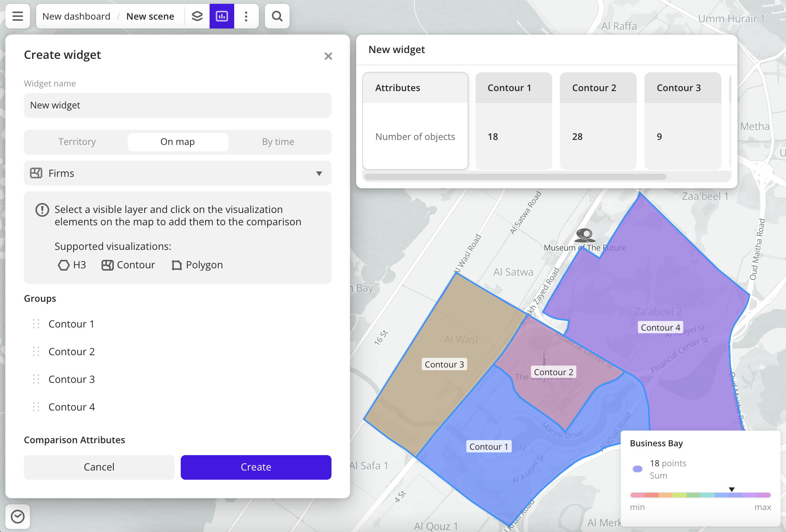Open the search tool
This screenshot has width=786, height=532.
tap(276, 16)
